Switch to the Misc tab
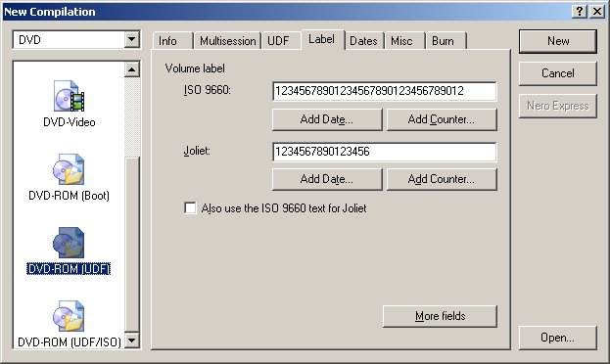The width and height of the screenshot is (610, 364). 404,41
